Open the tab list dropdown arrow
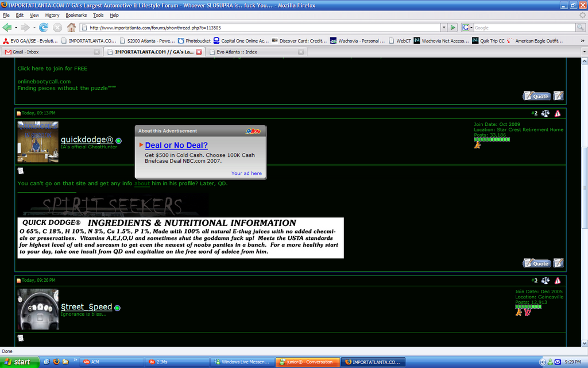This screenshot has width=588, height=368. tap(583, 52)
